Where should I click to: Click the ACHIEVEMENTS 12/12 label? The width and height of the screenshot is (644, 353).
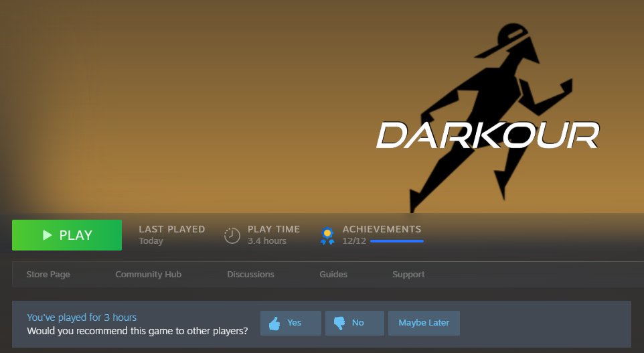point(382,234)
